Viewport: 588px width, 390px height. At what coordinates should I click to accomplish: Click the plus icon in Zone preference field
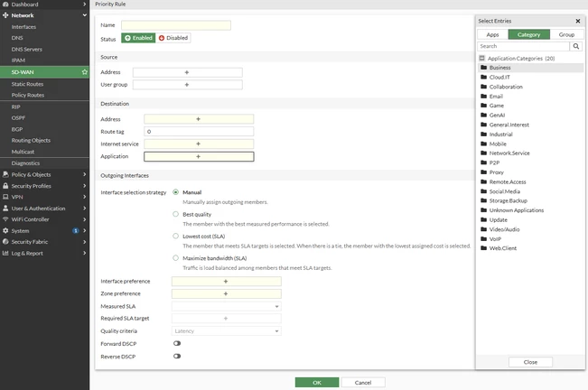tap(226, 293)
